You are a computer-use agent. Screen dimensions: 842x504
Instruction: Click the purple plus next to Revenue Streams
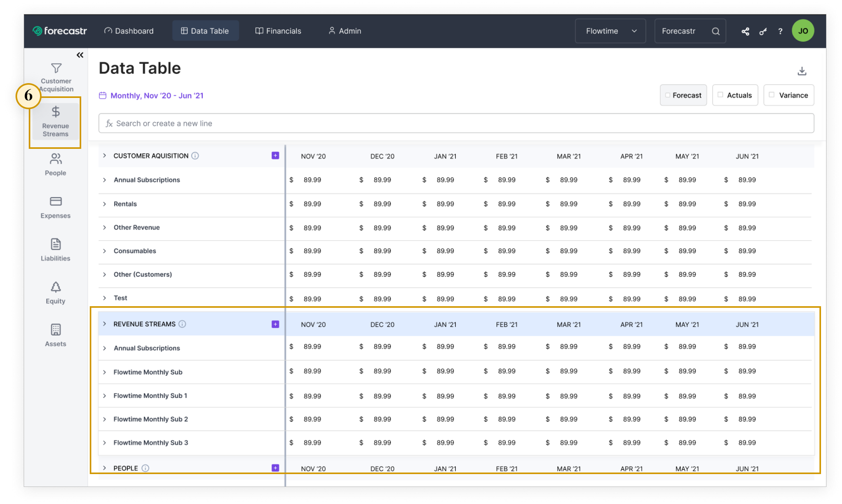click(275, 324)
